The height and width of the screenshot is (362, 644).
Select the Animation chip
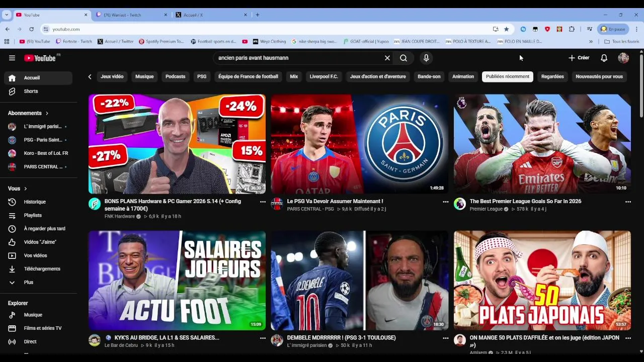(463, 77)
